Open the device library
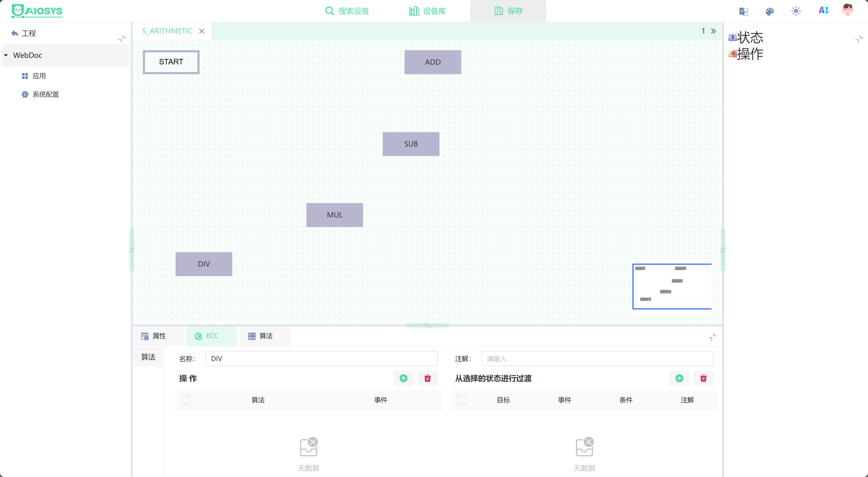This screenshot has height=477, width=868. point(427,11)
